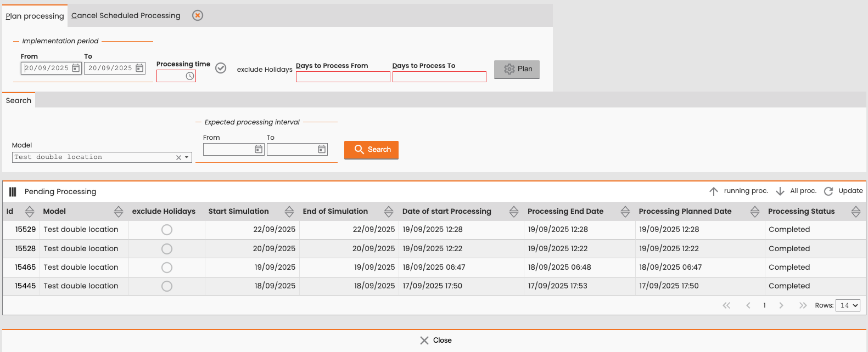Sort by Processing End Date column
Image resolution: width=868 pixels, height=352 pixels.
625,212
